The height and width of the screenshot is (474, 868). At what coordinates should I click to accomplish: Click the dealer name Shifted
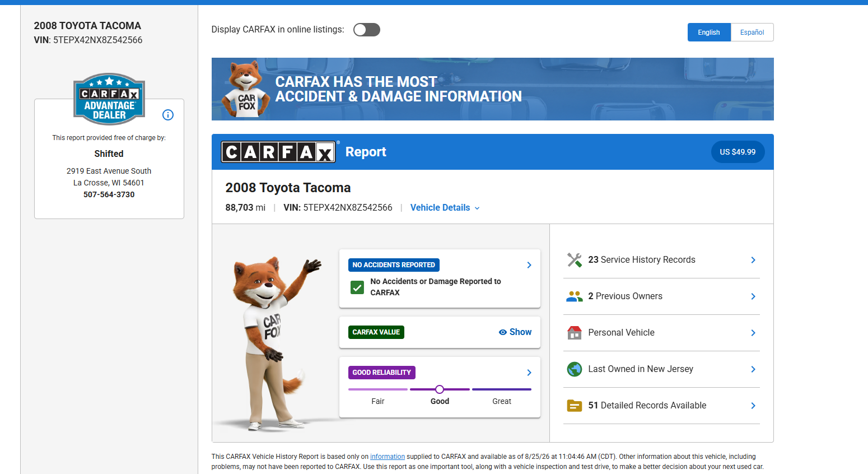pyautogui.click(x=109, y=154)
